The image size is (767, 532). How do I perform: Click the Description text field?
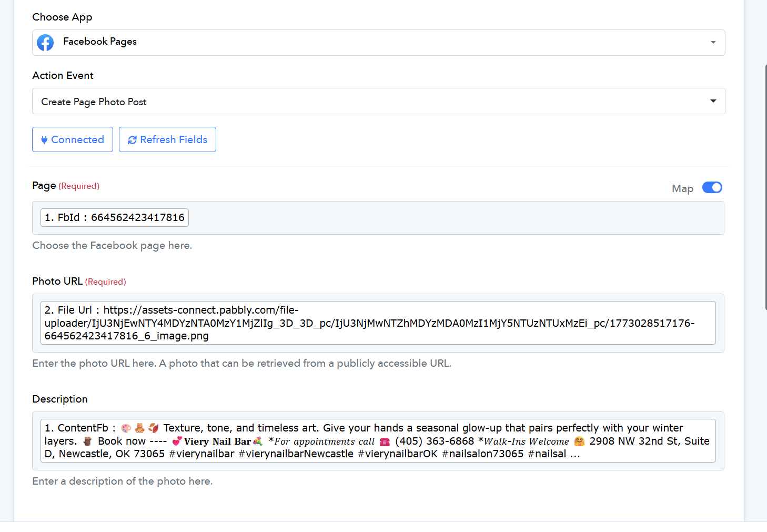[x=378, y=441]
